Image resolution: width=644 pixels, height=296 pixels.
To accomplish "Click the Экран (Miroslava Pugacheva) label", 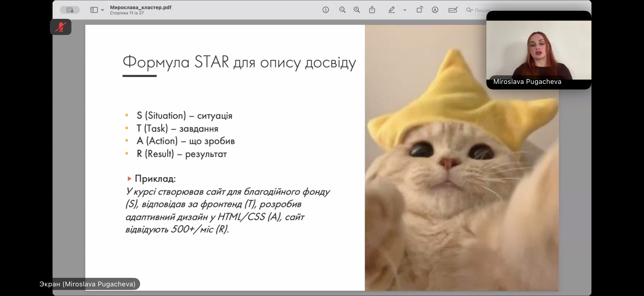I will click(x=87, y=284).
